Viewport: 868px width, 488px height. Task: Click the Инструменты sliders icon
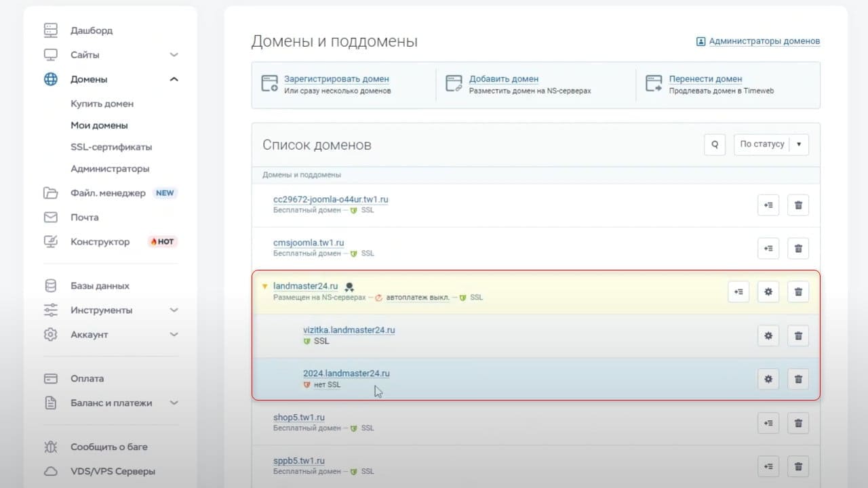point(51,310)
